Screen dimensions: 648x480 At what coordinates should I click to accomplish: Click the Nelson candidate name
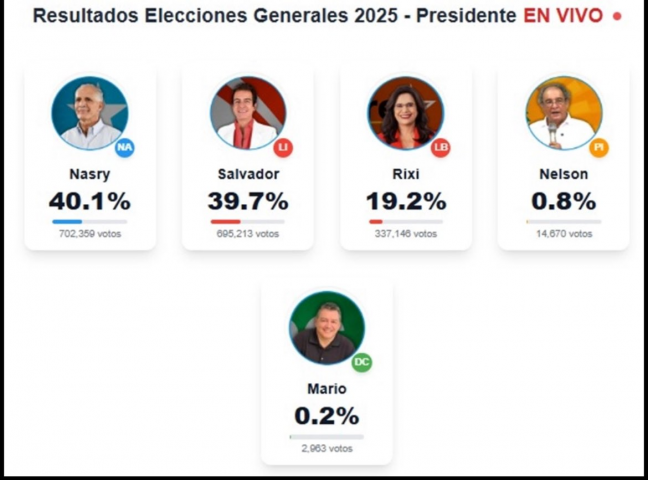[563, 174]
